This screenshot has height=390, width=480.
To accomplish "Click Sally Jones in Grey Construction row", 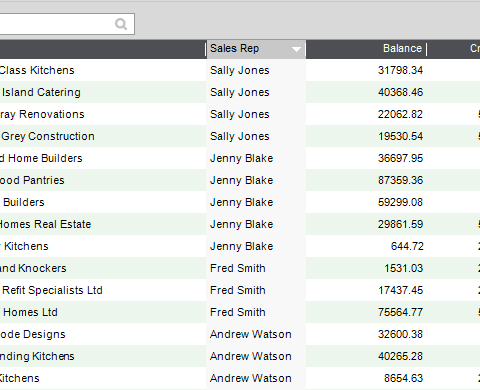I will pyautogui.click(x=240, y=136).
